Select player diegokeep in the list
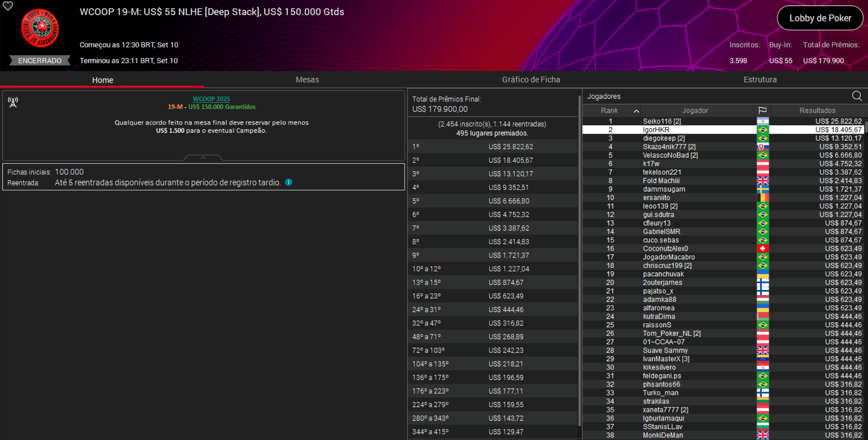This screenshot has width=868, height=440. pos(663,139)
